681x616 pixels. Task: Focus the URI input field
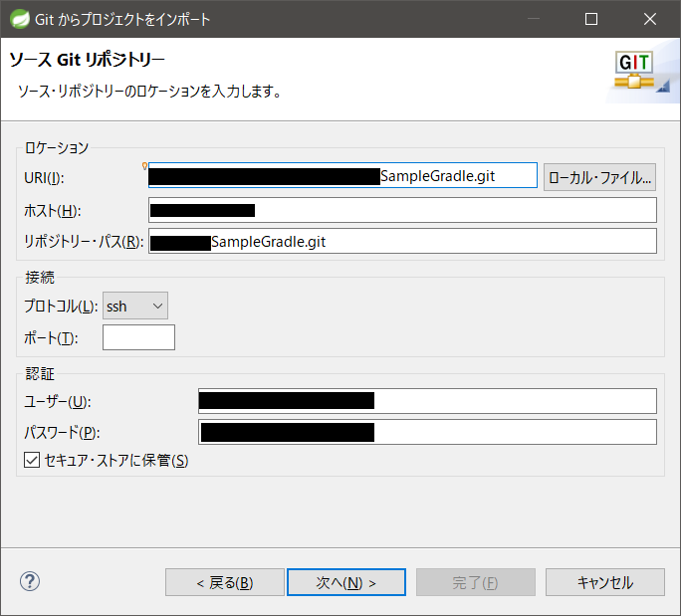pos(342,175)
